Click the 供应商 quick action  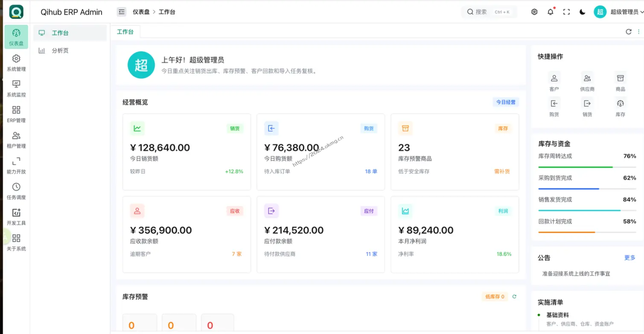click(587, 82)
